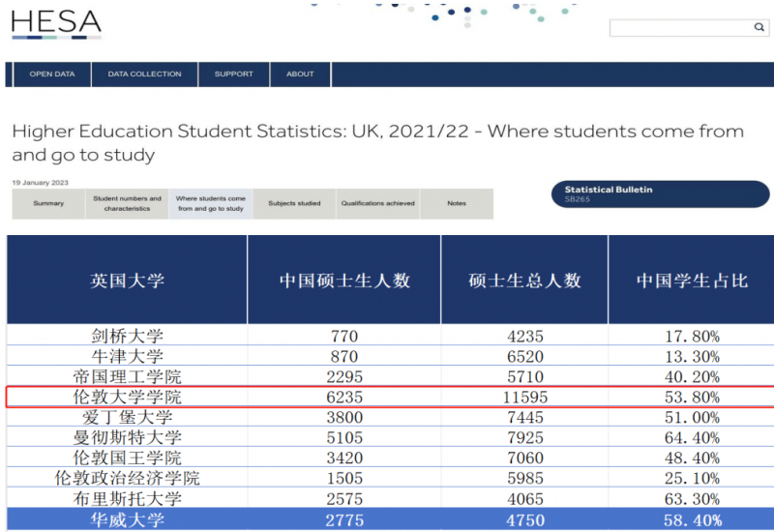
Task: Open the ABOUT menu item
Action: pyautogui.click(x=300, y=74)
